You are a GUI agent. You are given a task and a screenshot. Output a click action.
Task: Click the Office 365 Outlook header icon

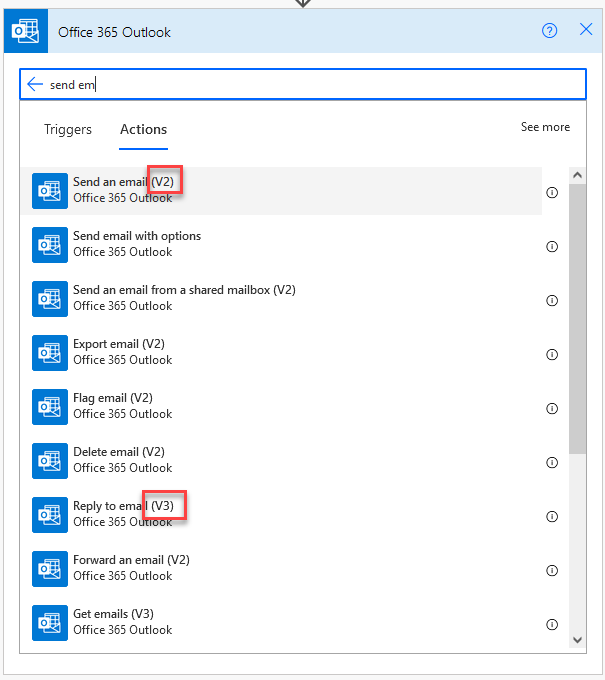(26, 31)
